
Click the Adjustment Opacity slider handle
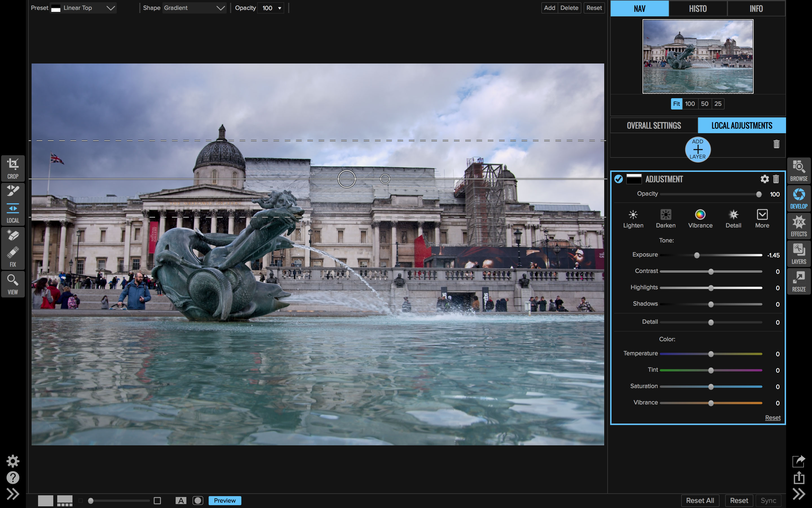(759, 194)
